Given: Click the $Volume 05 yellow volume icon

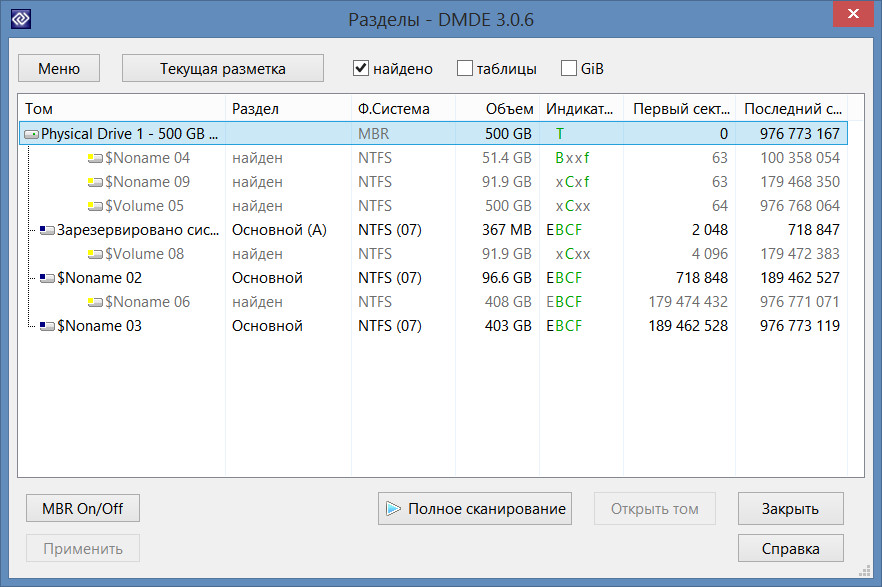Looking at the screenshot, I should click(95, 206).
